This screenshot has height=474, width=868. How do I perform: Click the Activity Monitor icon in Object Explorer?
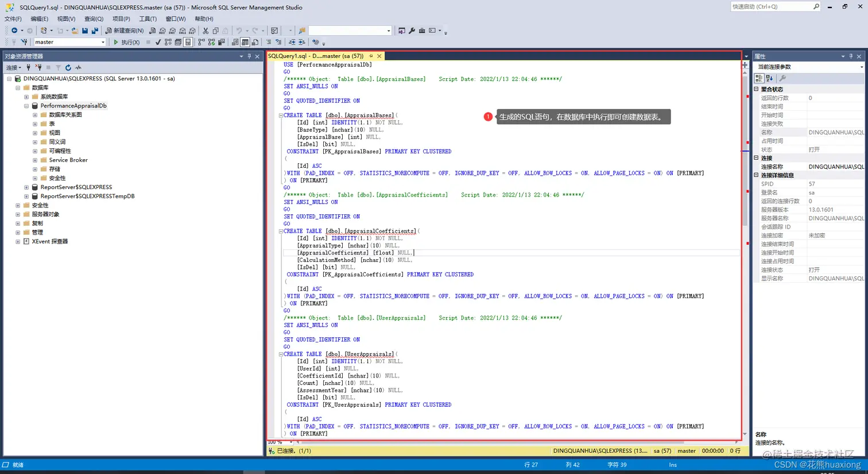point(78,67)
